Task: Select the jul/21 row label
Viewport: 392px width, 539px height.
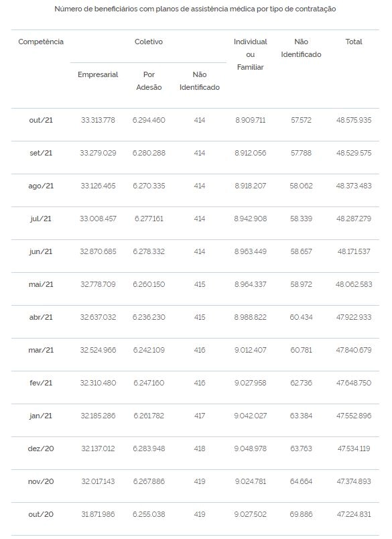Action: 41,219
